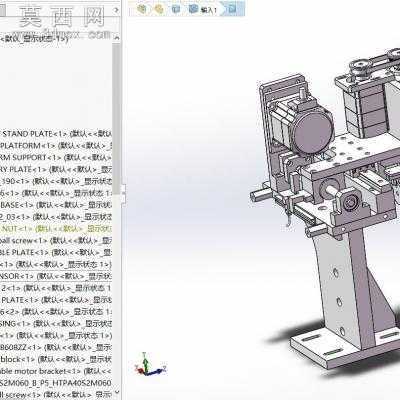This screenshot has width=400, height=400.
Task: Select the HTPA4052M060 tree item
Action: pyautogui.click(x=56, y=383)
